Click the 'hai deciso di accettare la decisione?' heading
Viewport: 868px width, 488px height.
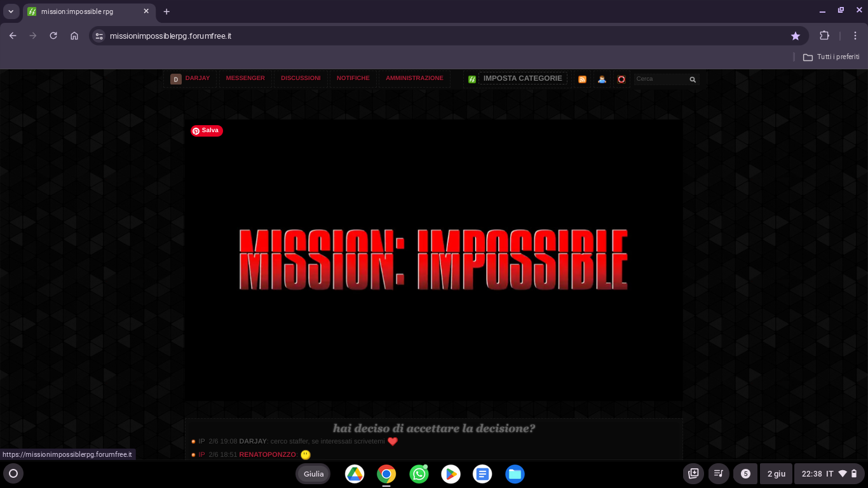tap(434, 428)
